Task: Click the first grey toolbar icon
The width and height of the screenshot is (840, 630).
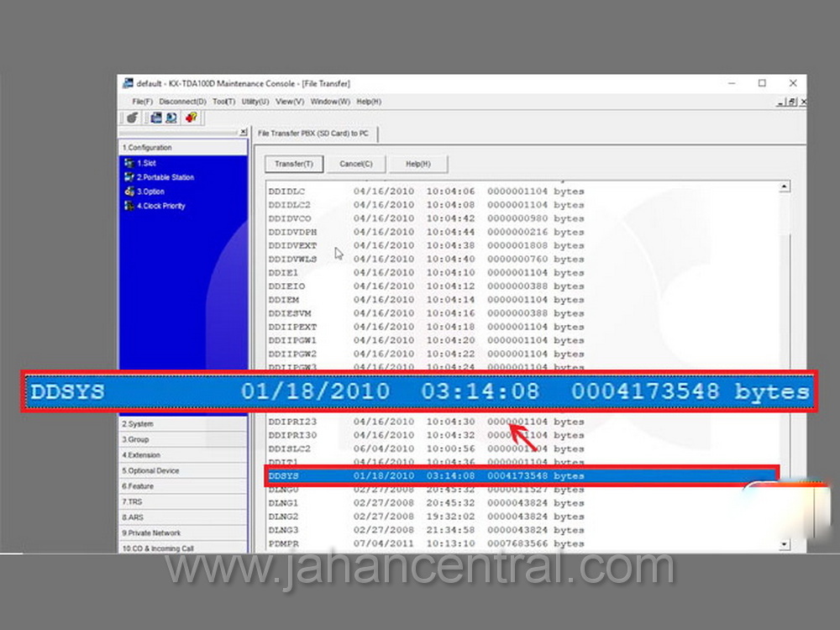Action: [x=133, y=118]
